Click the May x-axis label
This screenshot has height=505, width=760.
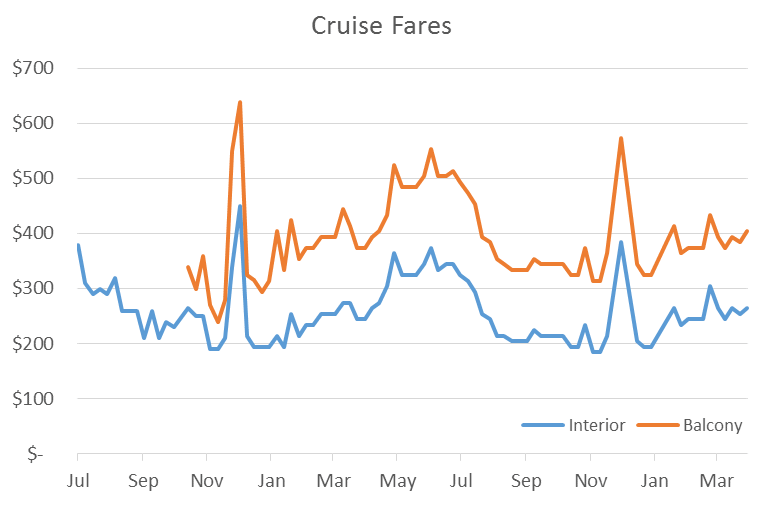pos(397,480)
